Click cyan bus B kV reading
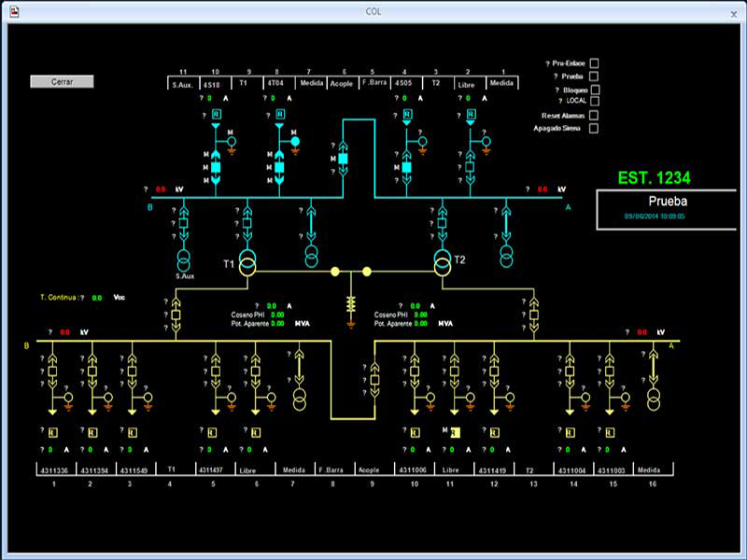Image resolution: width=747 pixels, height=560 pixels. [x=161, y=189]
